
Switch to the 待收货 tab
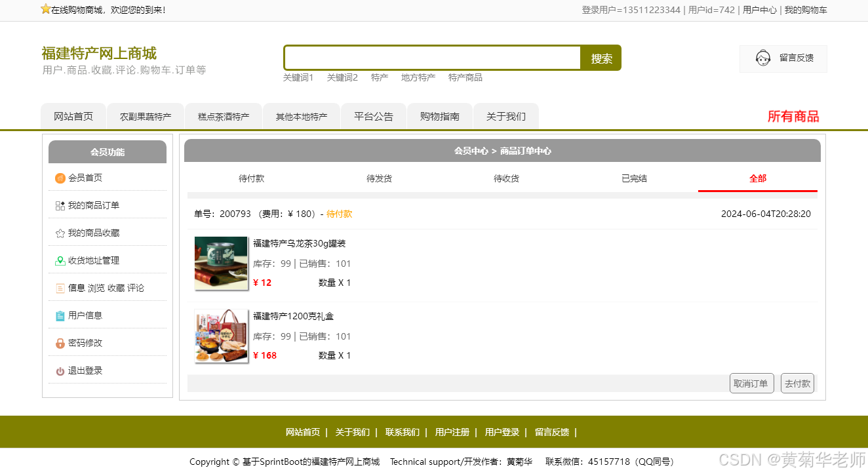point(506,178)
